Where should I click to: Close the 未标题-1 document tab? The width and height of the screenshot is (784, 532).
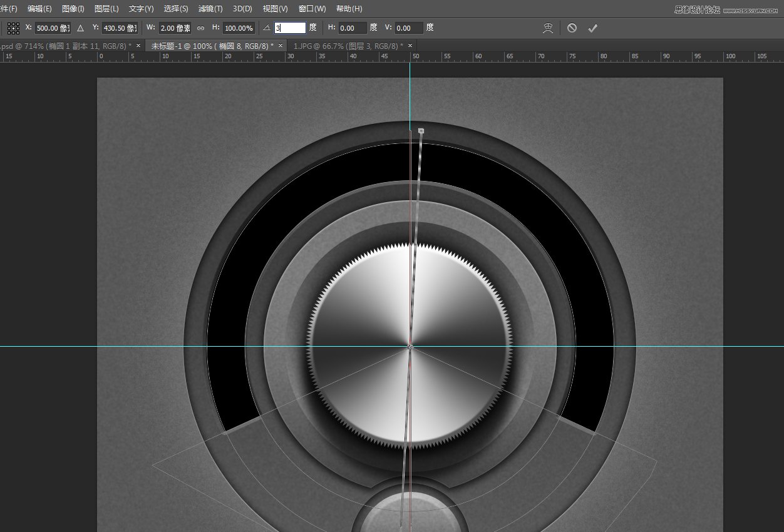coord(281,46)
